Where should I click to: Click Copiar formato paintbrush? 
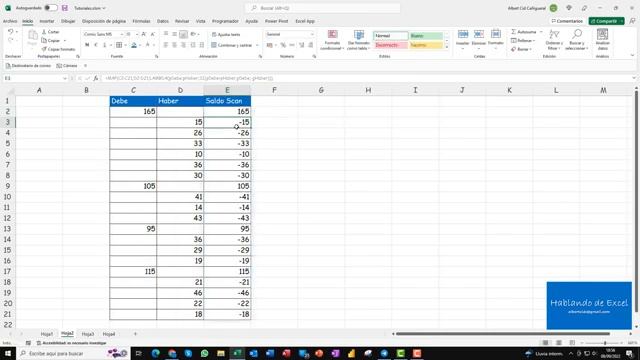tap(58, 49)
